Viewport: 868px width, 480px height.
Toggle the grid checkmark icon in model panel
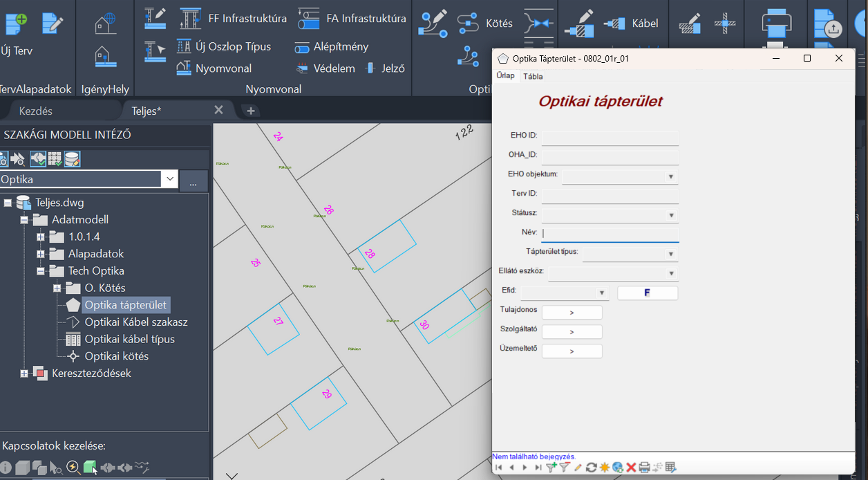[55, 159]
